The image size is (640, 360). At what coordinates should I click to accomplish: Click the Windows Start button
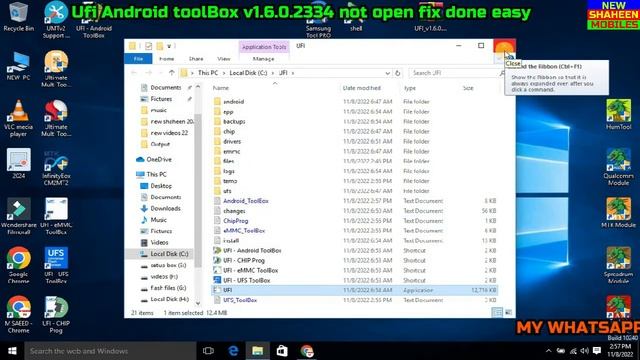click(12, 351)
